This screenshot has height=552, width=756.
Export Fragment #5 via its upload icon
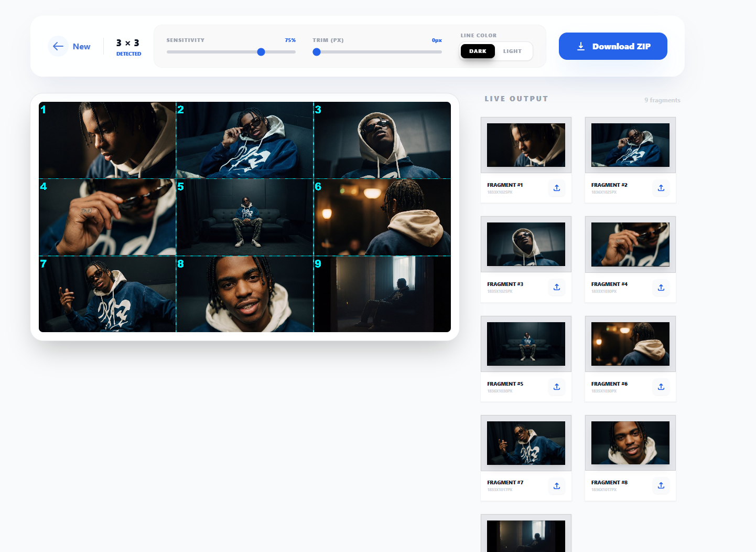pos(557,387)
